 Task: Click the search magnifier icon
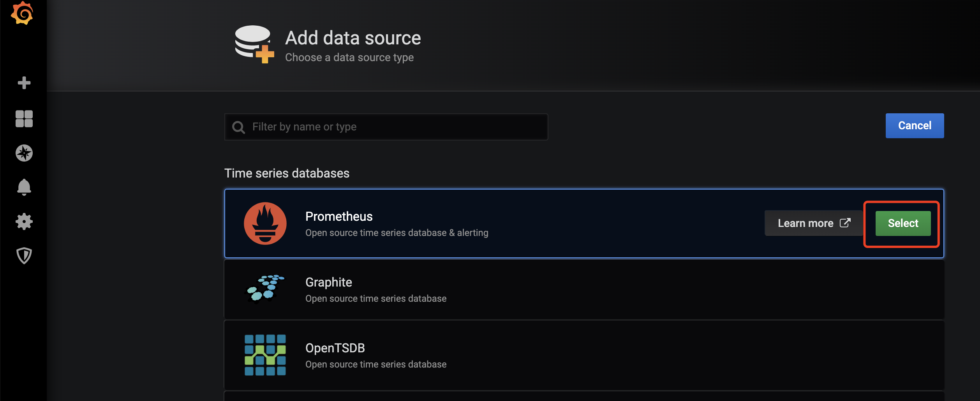coord(238,127)
